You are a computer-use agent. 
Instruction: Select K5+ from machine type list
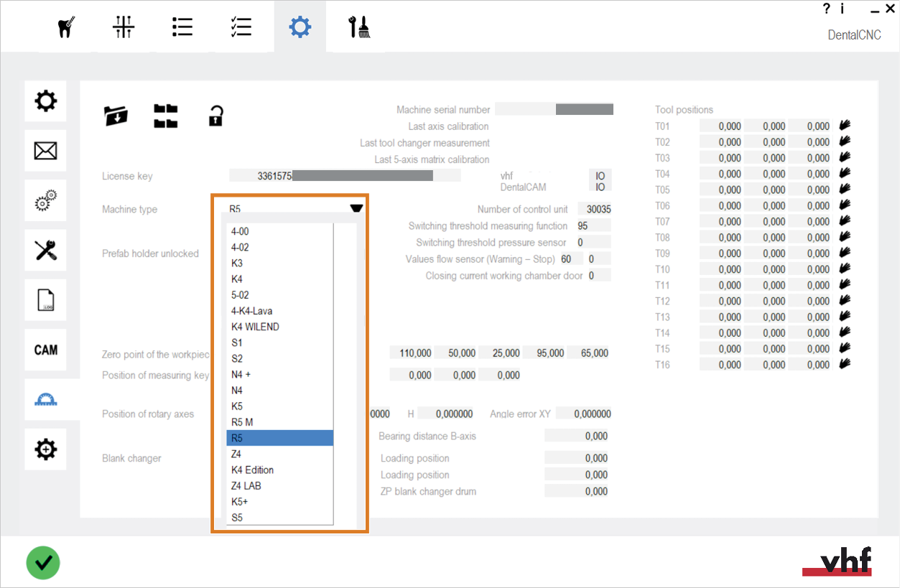point(280,501)
